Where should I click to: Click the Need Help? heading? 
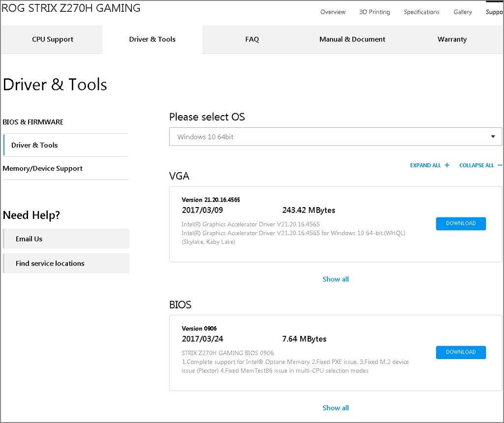(x=31, y=215)
